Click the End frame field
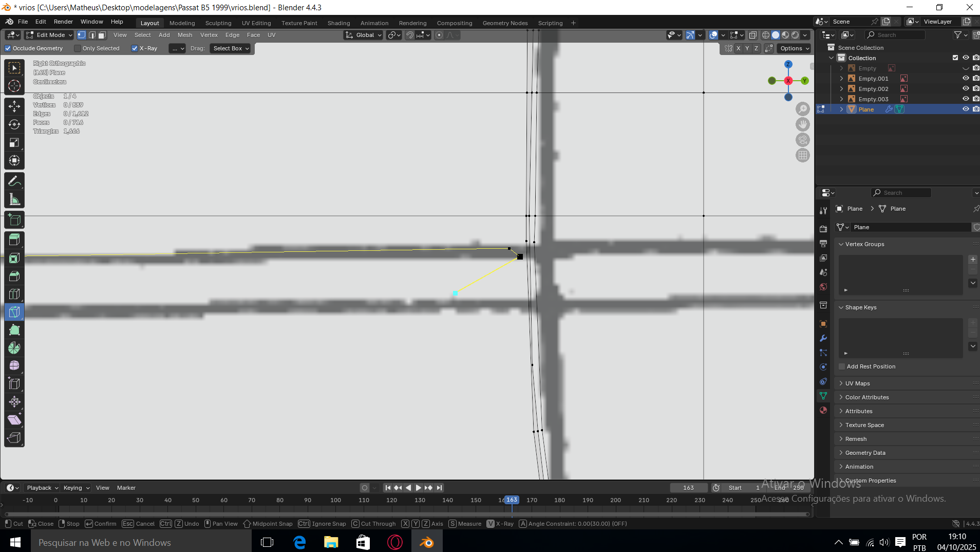980x552 pixels. [x=790, y=488]
